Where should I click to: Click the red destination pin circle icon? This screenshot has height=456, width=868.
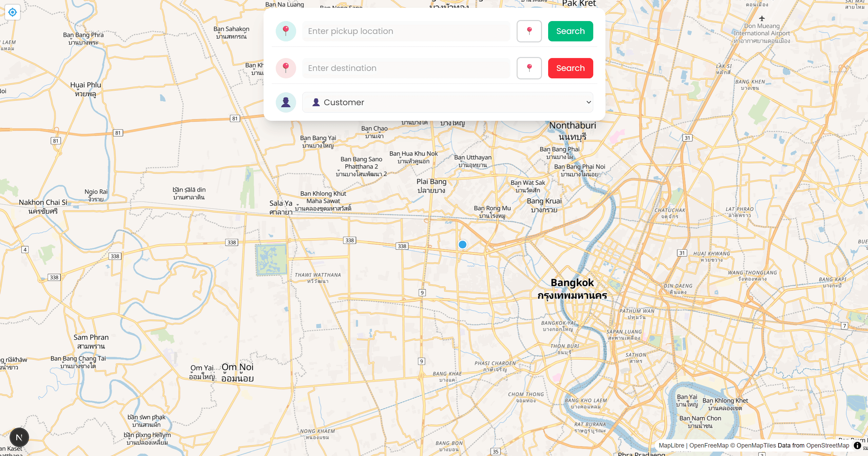(286, 68)
